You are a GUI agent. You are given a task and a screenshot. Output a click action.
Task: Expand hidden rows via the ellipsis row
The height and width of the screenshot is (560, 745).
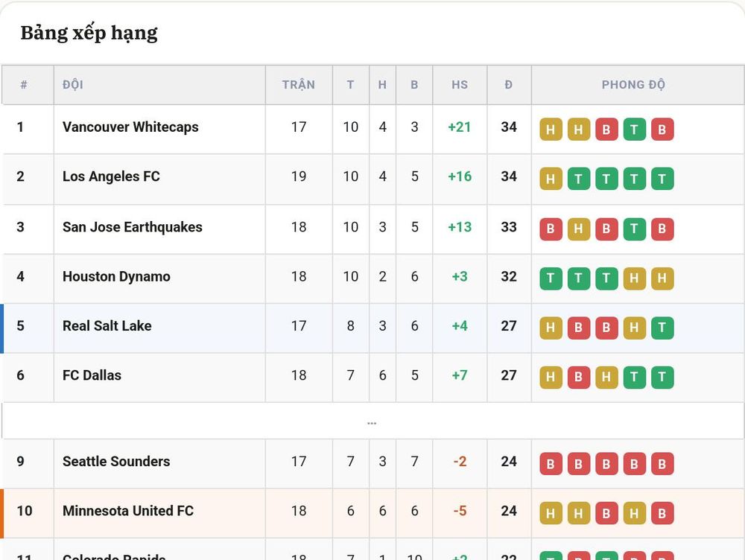[x=372, y=421]
